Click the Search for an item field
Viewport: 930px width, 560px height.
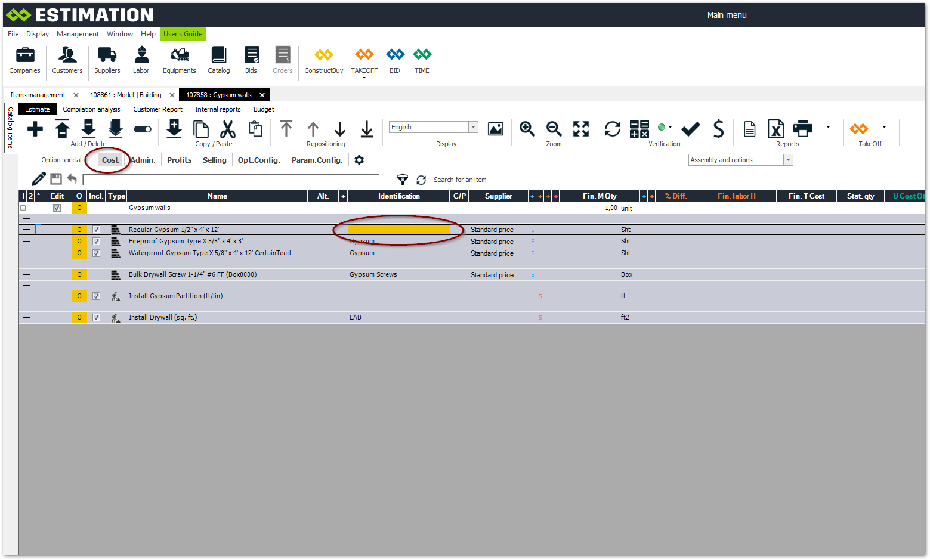[674, 180]
